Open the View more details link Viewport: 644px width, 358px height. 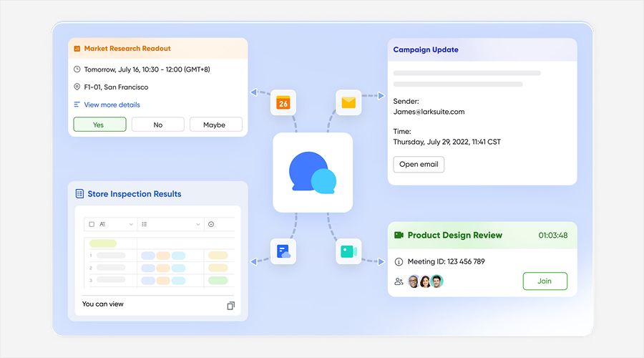point(112,105)
